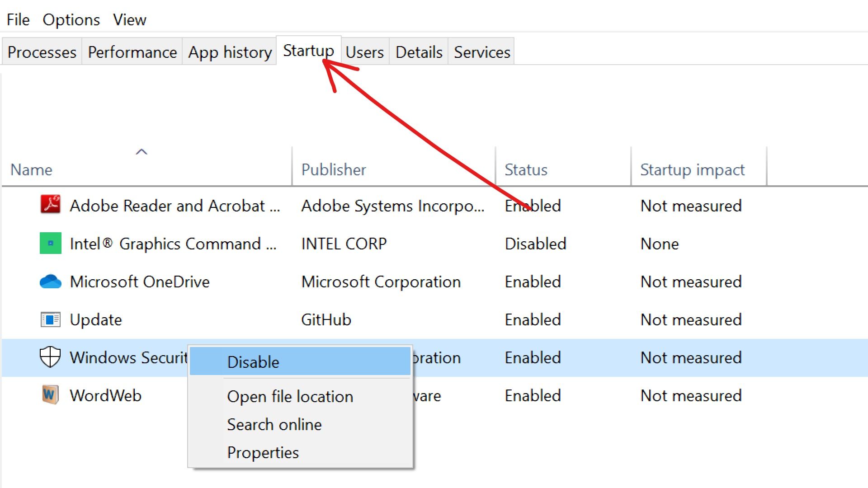Viewport: 868px width, 488px height.
Task: Click the Adobe Reader and Acrobat icon
Action: pyautogui.click(x=51, y=205)
